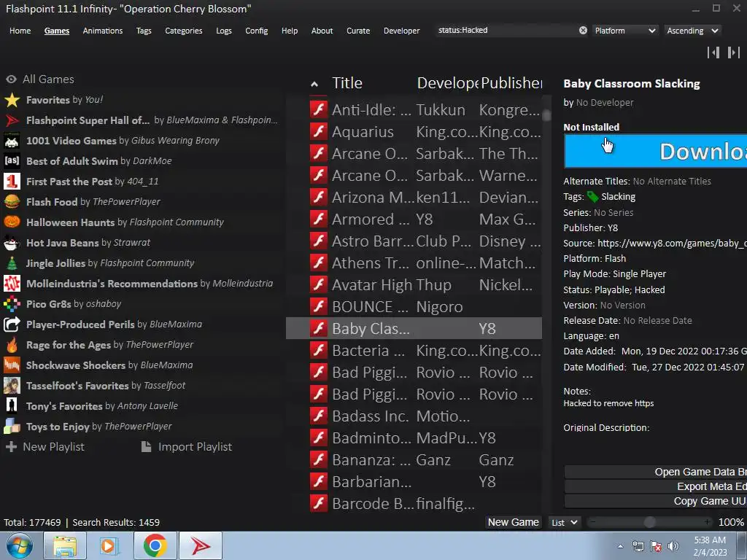Click the Favorites star playlist icon

click(12, 100)
